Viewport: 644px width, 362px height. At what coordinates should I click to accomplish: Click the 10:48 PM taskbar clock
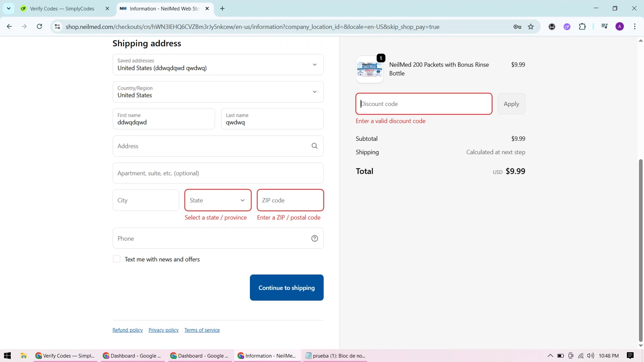point(609,356)
